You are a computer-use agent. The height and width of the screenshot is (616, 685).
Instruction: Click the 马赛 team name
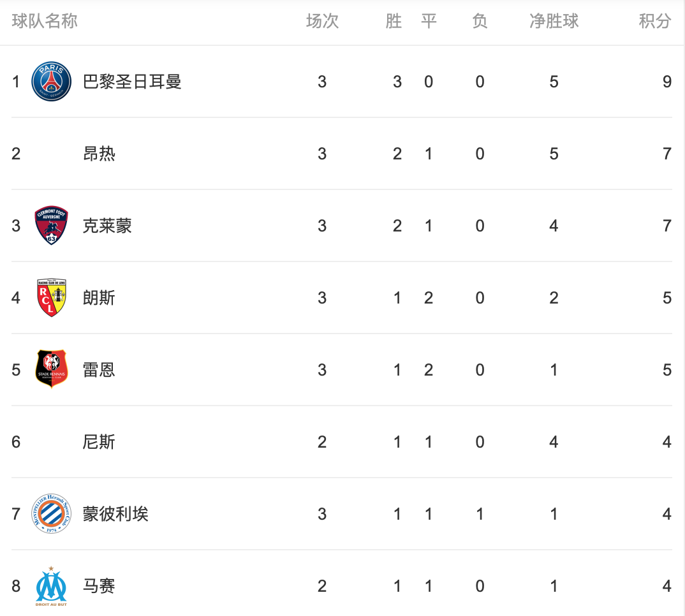click(99, 586)
